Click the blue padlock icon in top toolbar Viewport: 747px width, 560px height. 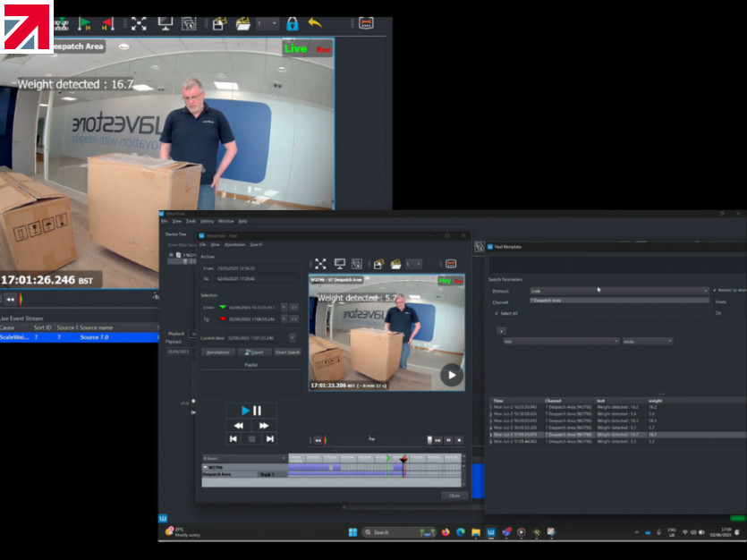292,23
